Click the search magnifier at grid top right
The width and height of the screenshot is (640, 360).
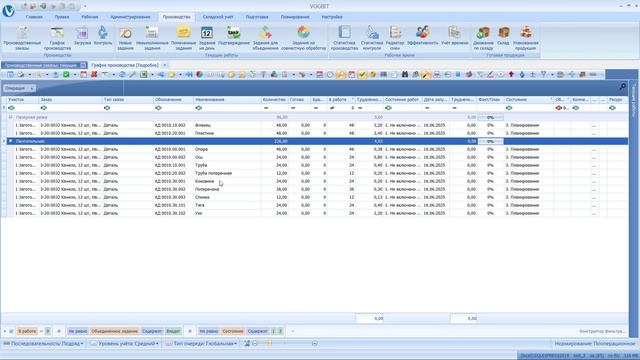tap(622, 87)
